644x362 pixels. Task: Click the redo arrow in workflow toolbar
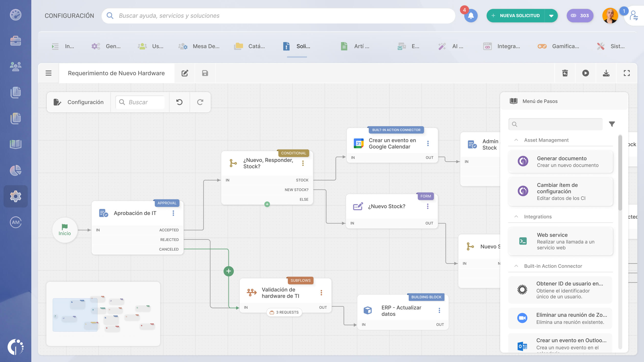[x=200, y=102]
